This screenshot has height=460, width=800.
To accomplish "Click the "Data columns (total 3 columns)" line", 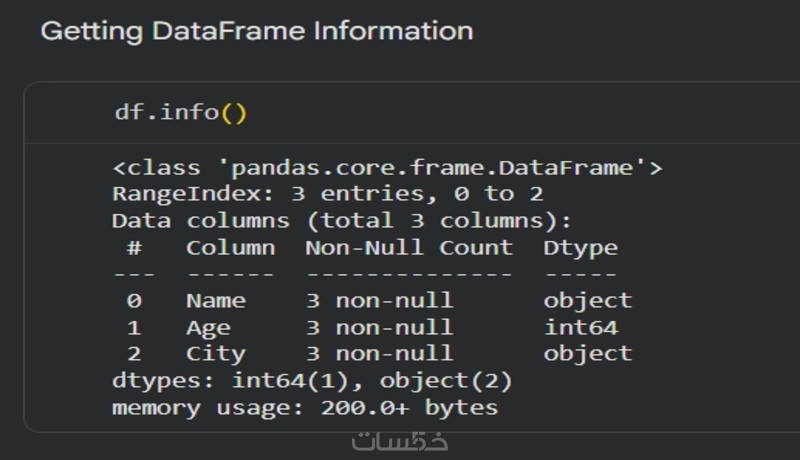I will (342, 220).
